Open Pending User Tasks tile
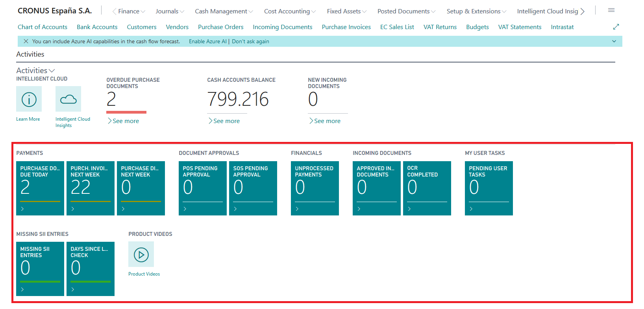This screenshot has height=309, width=644. pos(489,188)
